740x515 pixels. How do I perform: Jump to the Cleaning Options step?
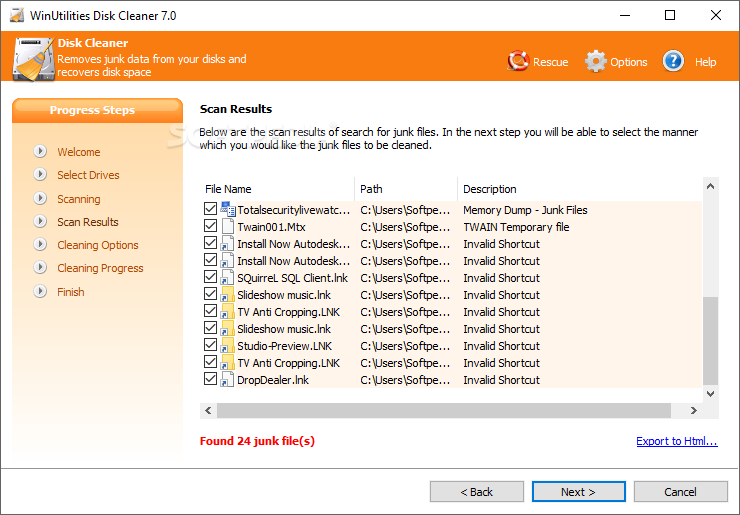coord(98,245)
